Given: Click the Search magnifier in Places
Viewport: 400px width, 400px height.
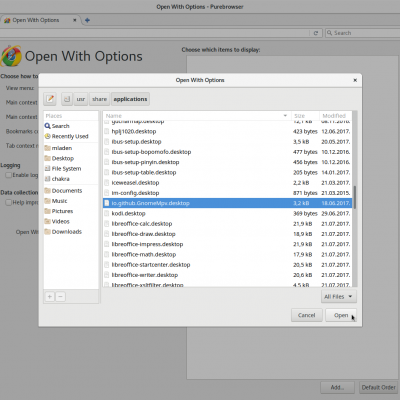Looking at the screenshot, I should click(48, 126).
